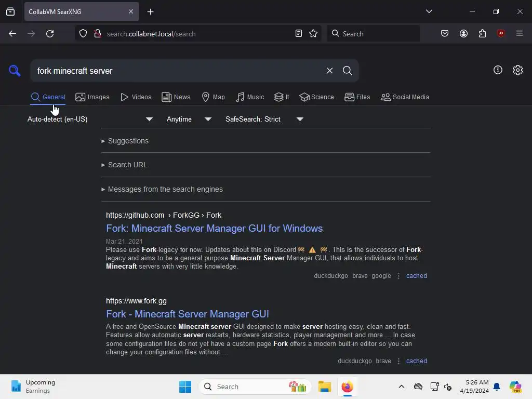Open the taskbar clock showing 5:26 AM
Viewport: 532px width, 399px height.
click(474, 387)
